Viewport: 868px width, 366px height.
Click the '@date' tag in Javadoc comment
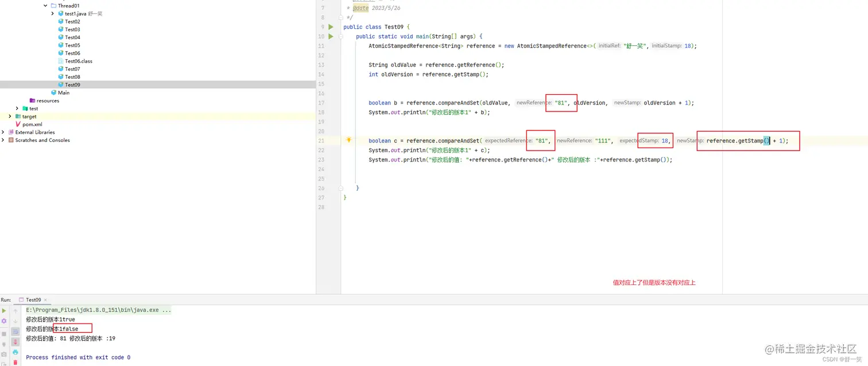(361, 8)
